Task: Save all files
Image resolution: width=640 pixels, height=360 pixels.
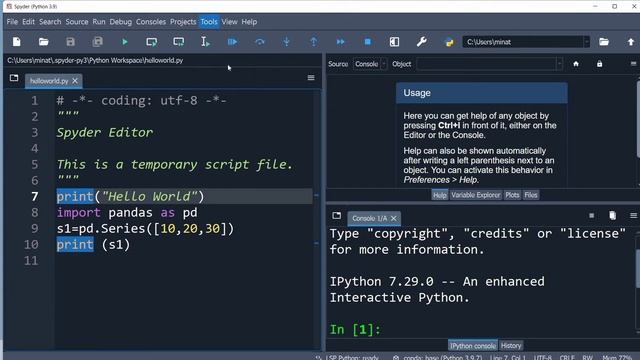Action: point(98,42)
